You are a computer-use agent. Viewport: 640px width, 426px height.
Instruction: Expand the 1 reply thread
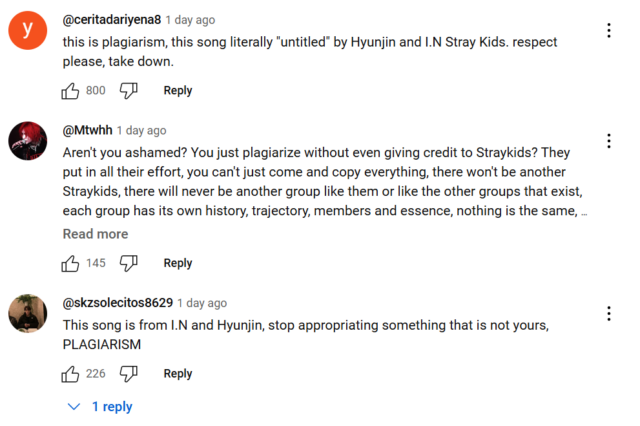point(100,407)
